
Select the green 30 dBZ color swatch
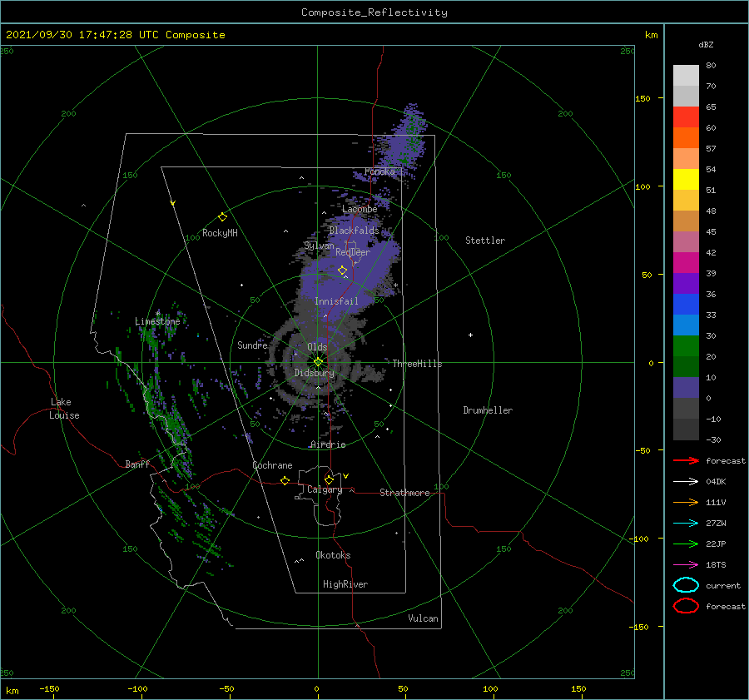point(686,345)
